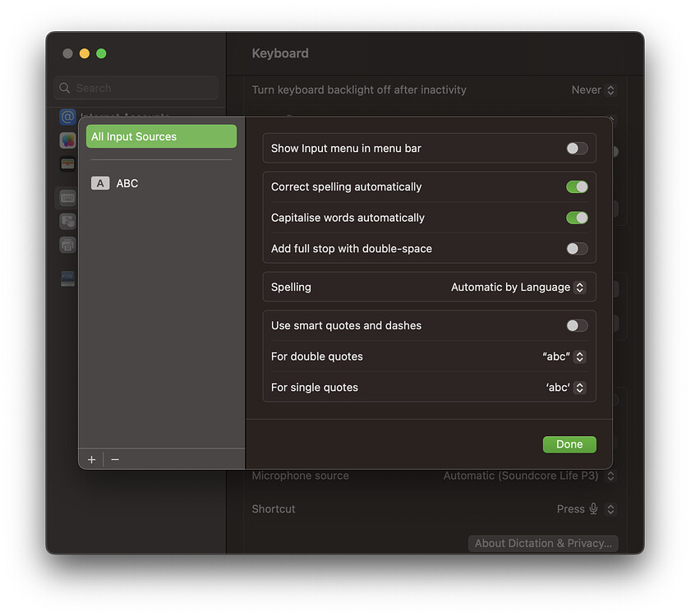Viewport: 691px width, 616px height.
Task: Toggle Add full stop with double-space
Action: 577,249
